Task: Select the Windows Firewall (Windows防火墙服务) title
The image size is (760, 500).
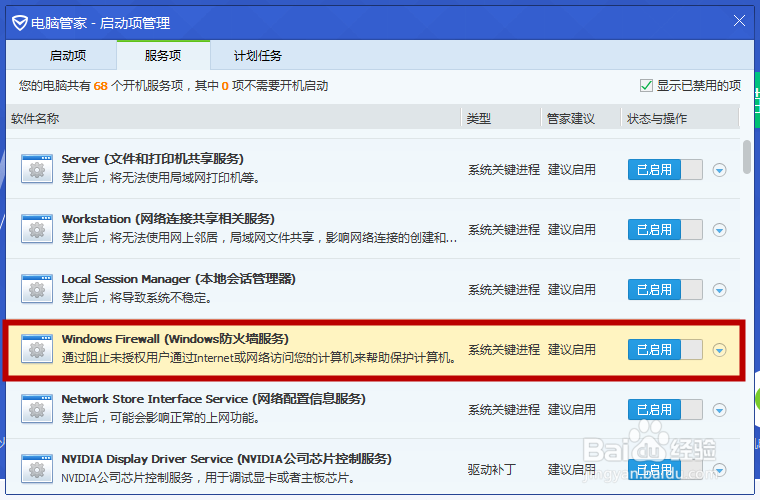Action: (x=175, y=339)
